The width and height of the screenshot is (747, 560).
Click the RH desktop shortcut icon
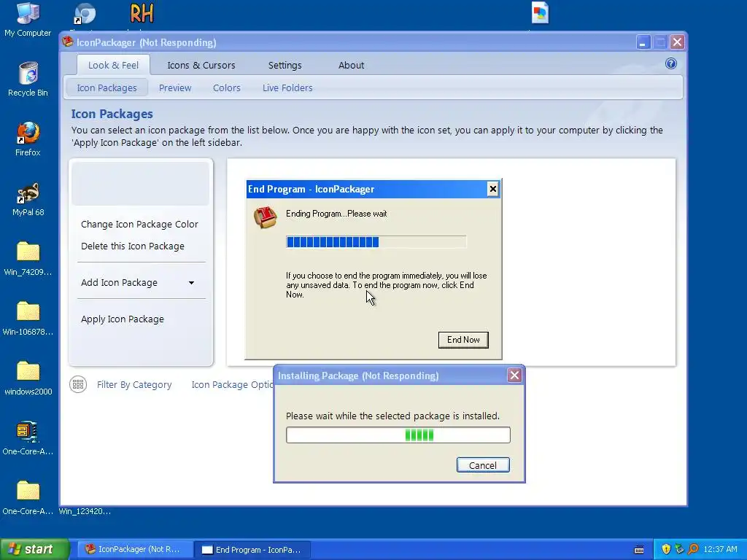tap(142, 13)
